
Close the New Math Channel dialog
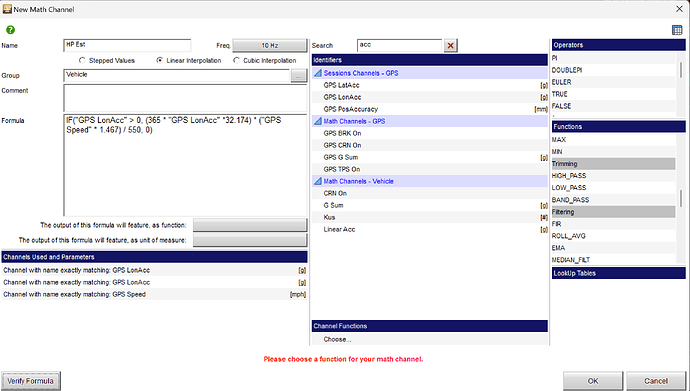679,9
